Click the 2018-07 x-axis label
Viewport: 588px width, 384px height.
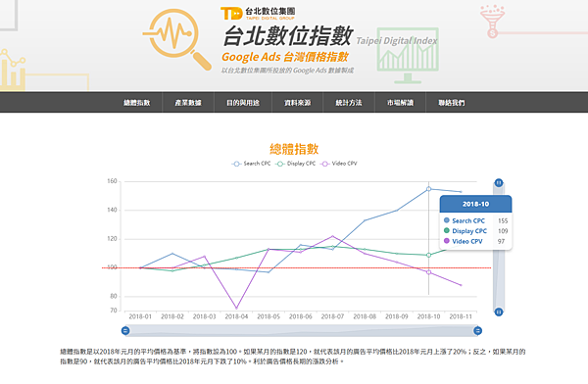pos(332,316)
